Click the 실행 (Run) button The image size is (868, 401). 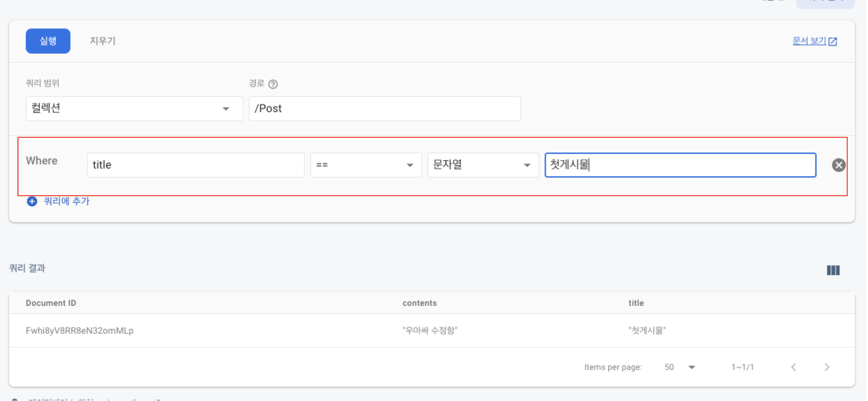click(48, 41)
